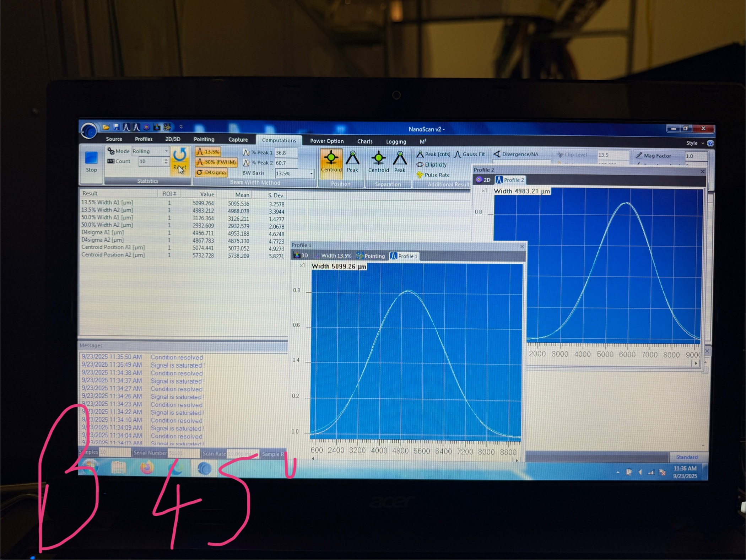The height and width of the screenshot is (560, 746).
Task: Click the Ellipticity result option
Action: (432, 165)
